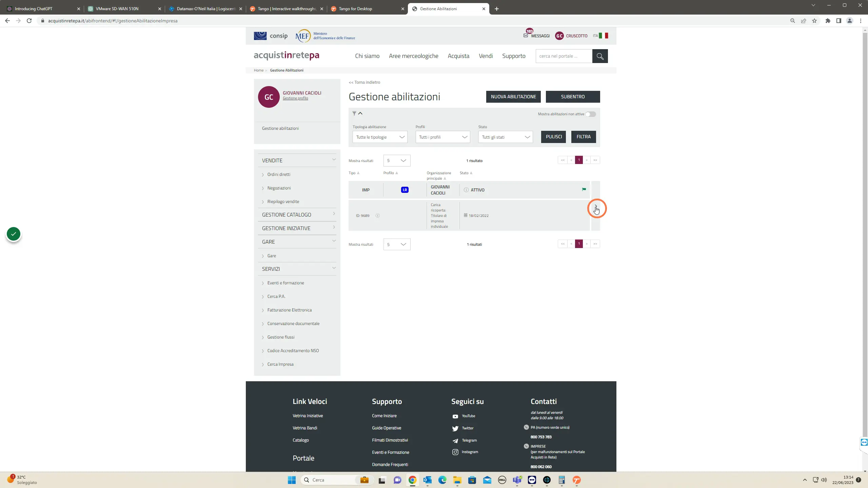Click the Torna indietro link
This screenshot has width=868, height=488.
(364, 82)
